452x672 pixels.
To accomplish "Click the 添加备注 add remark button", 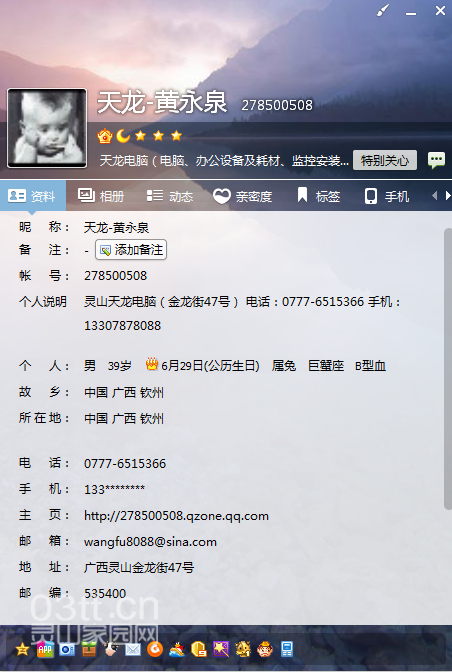I will point(131,250).
